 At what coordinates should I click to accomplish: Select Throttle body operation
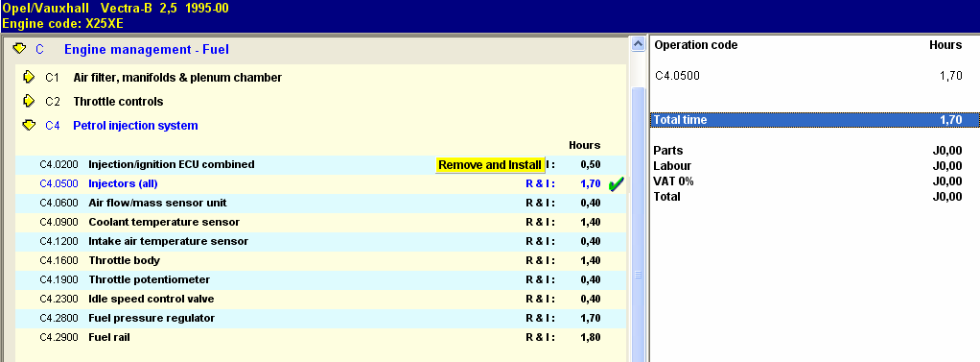(125, 260)
